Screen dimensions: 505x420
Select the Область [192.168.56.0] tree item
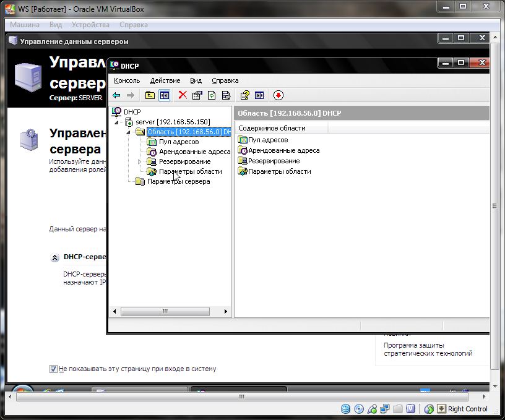pos(189,132)
